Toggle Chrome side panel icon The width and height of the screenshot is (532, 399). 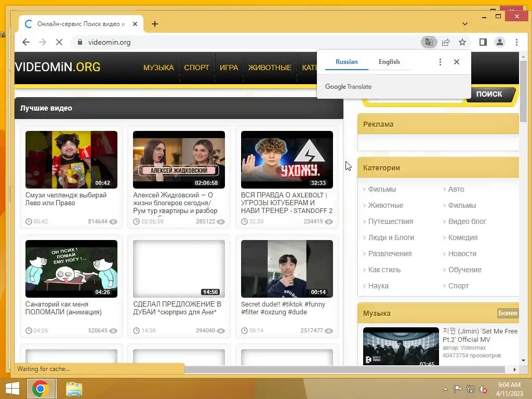click(x=483, y=42)
